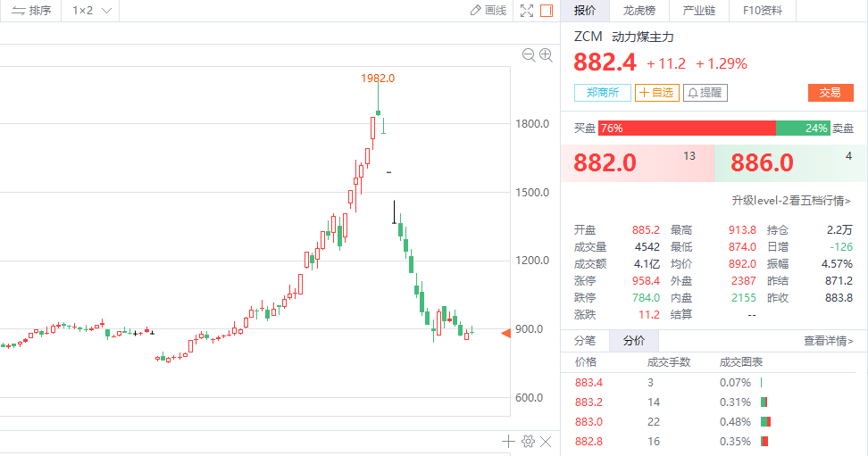Click the 排序 sort control
Viewport: 868px width, 456px height.
pyautogui.click(x=31, y=11)
